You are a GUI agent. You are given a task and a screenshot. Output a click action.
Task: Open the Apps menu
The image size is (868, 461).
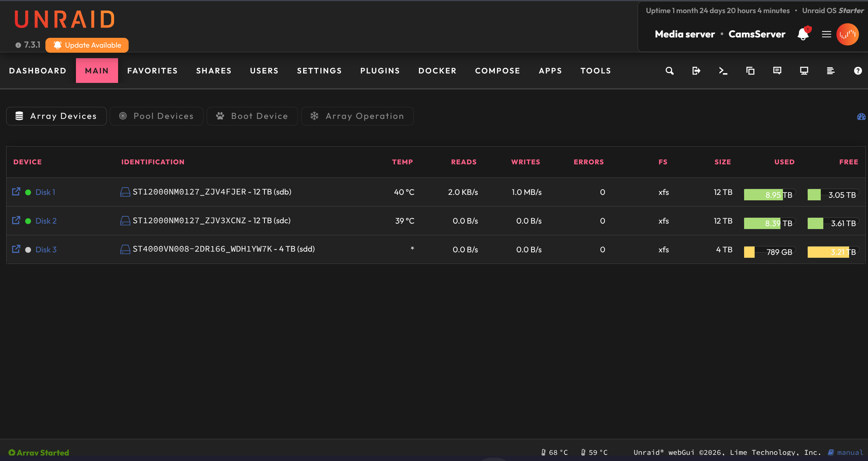[x=550, y=71]
